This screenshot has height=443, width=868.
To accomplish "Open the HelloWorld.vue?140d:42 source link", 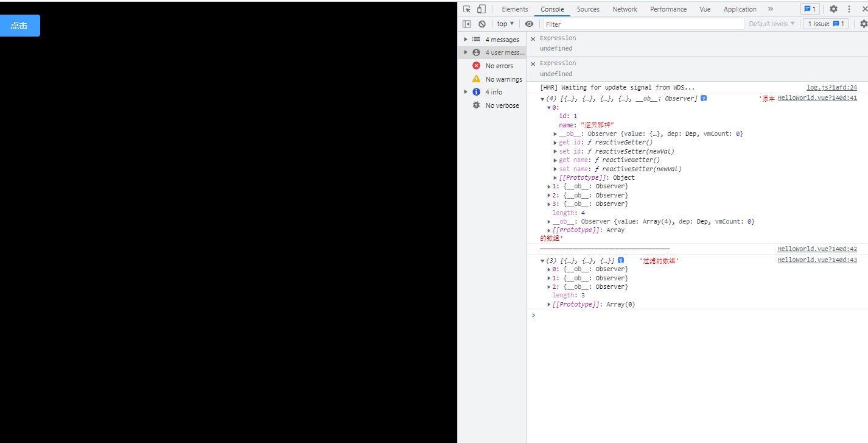I will tap(817, 249).
